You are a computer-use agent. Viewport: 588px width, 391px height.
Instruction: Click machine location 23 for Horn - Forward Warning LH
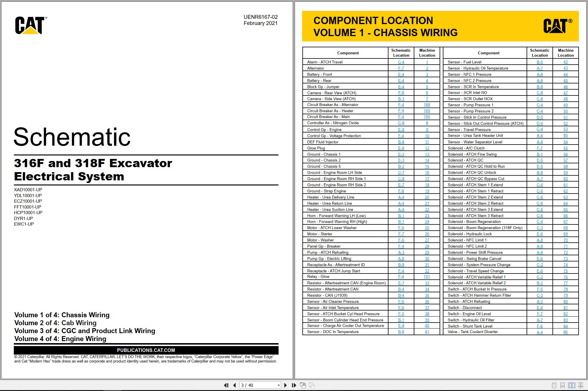[427, 216]
